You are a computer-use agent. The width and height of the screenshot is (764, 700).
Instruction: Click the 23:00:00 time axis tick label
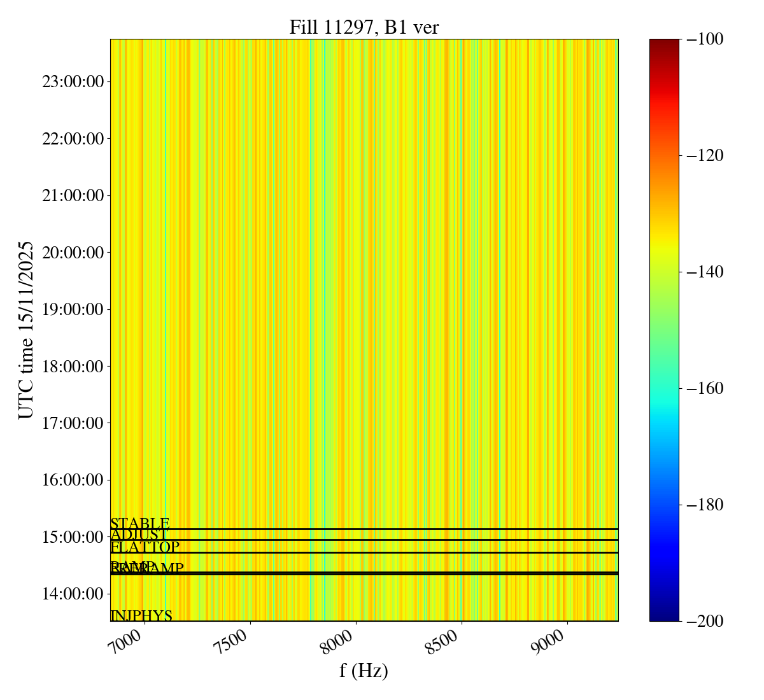pyautogui.click(x=73, y=82)
